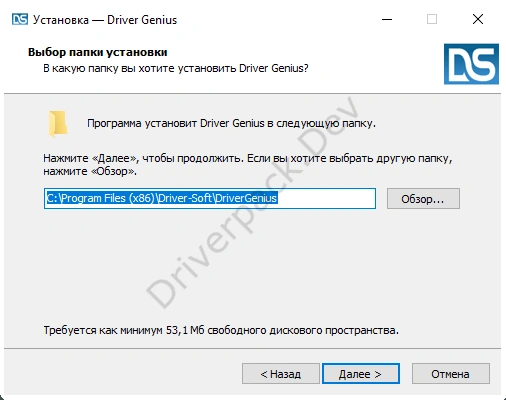
Task: Click the small DS icon in title bar
Action: point(20,19)
